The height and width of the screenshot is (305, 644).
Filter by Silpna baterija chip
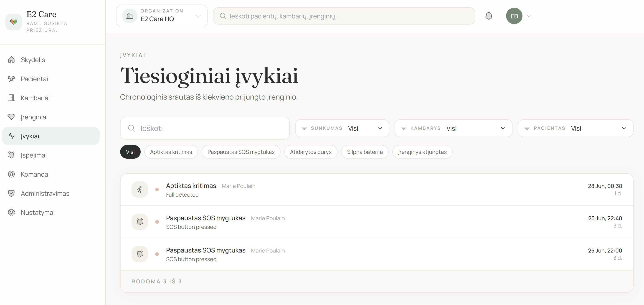point(365,152)
